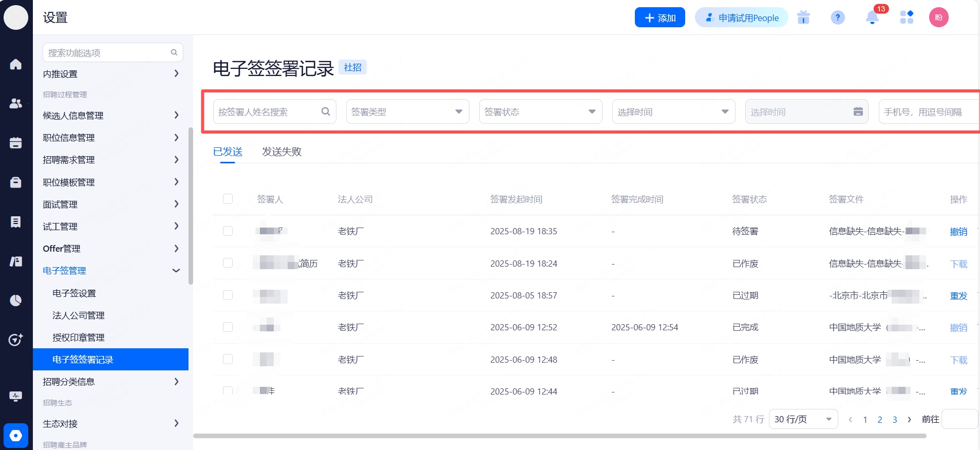
Task: Change the 30 行/页 page size dropdown
Action: tap(803, 419)
